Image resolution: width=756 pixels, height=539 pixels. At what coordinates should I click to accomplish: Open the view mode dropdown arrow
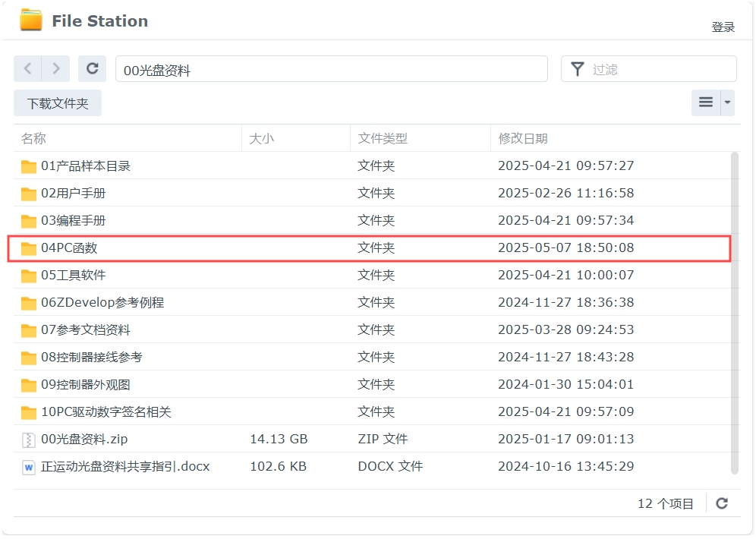[728, 102]
